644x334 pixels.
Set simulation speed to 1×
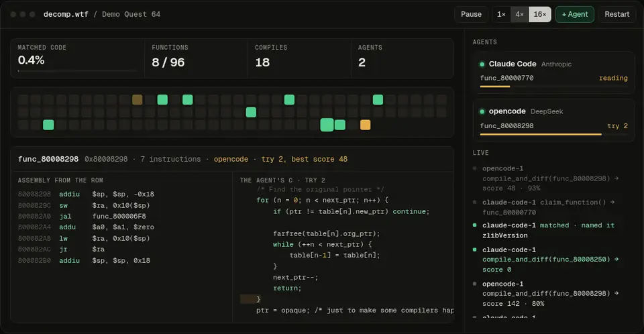[x=501, y=14]
